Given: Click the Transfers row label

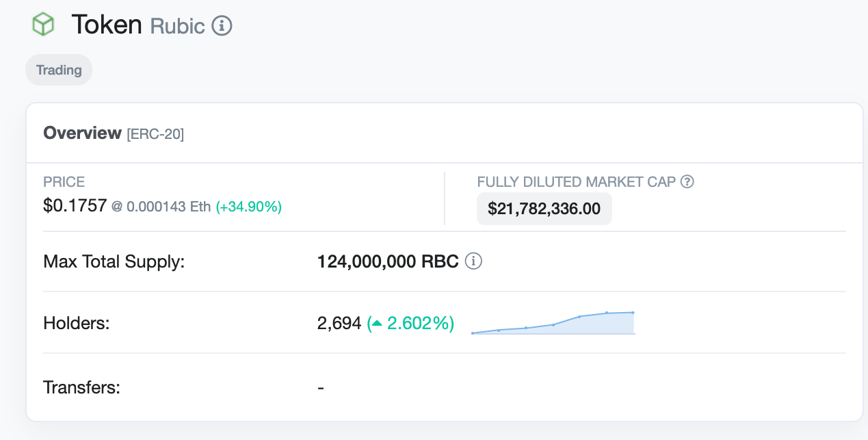Looking at the screenshot, I should tap(81, 388).
